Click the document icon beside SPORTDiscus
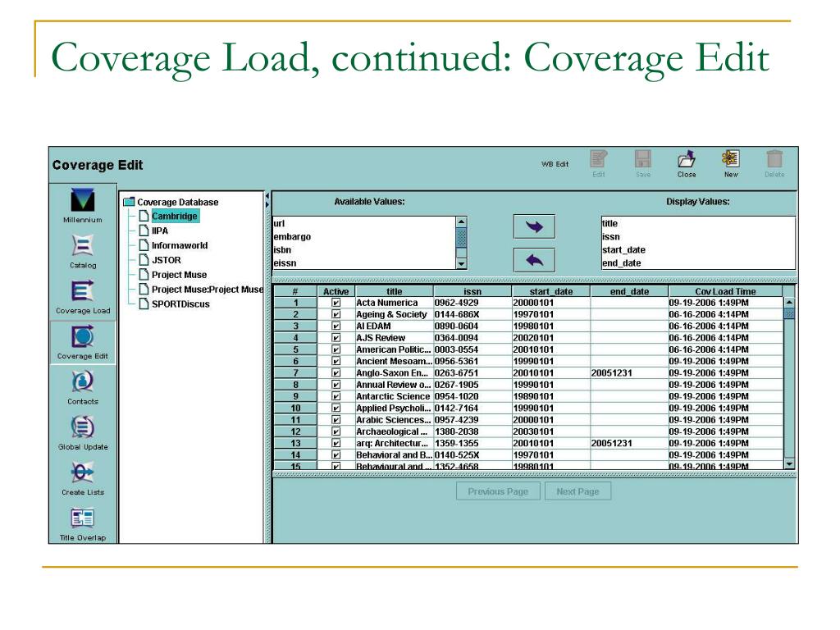Viewport: 840px width, 630px height. coord(143,304)
